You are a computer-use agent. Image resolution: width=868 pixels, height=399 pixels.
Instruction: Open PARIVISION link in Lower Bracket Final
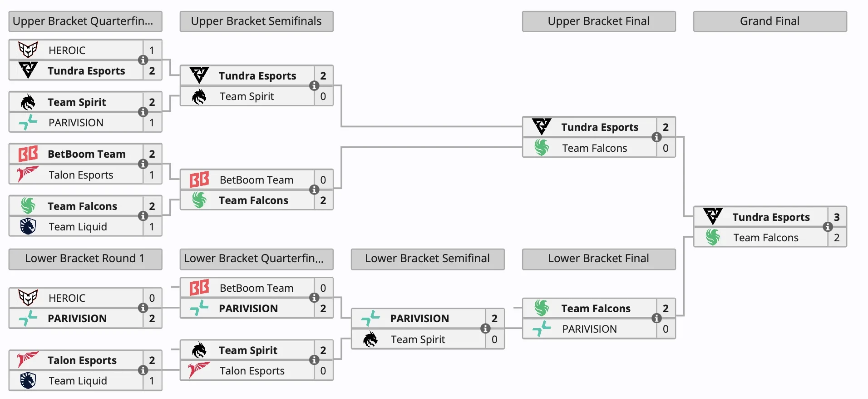click(589, 329)
